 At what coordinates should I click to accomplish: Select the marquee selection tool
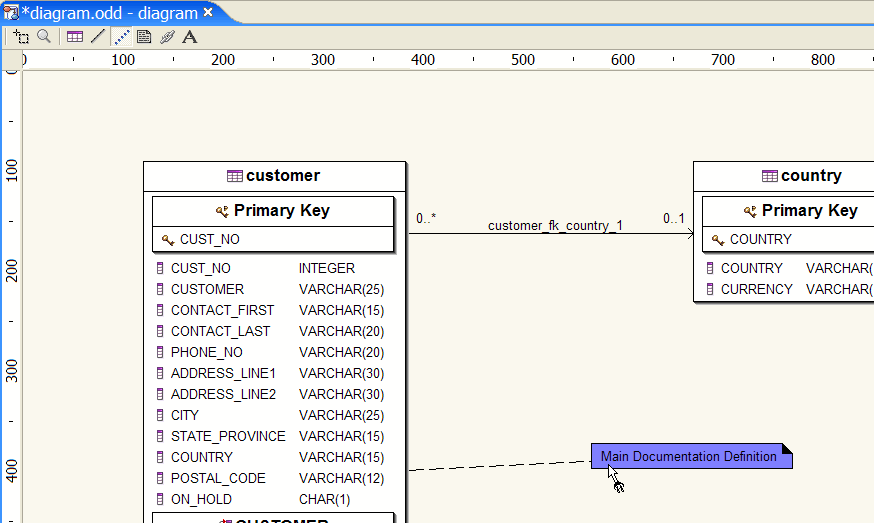click(x=21, y=37)
